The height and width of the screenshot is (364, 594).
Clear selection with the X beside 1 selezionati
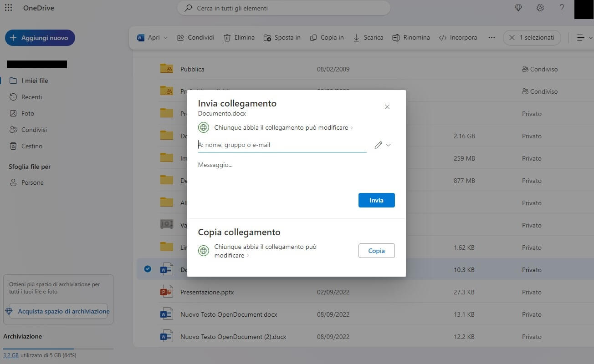tap(512, 37)
